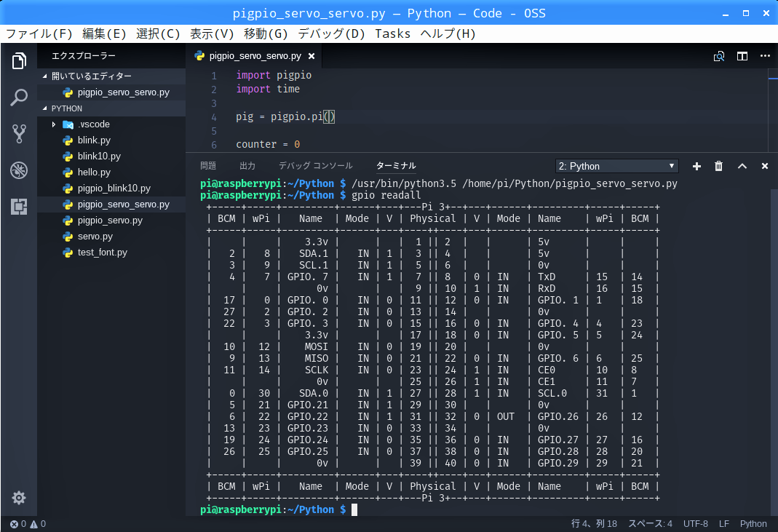Change file encoding via UTF-8
Viewport: 778px width, 532px height.
coord(696,523)
